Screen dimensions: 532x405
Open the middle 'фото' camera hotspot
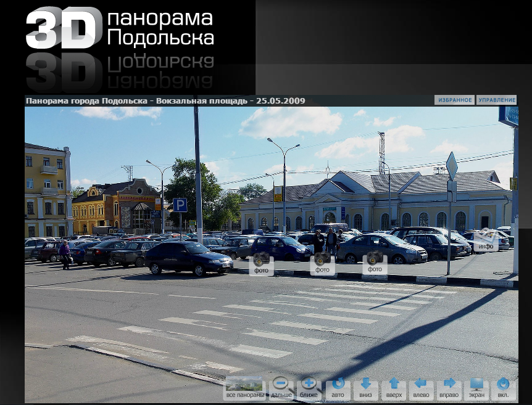coord(322,263)
